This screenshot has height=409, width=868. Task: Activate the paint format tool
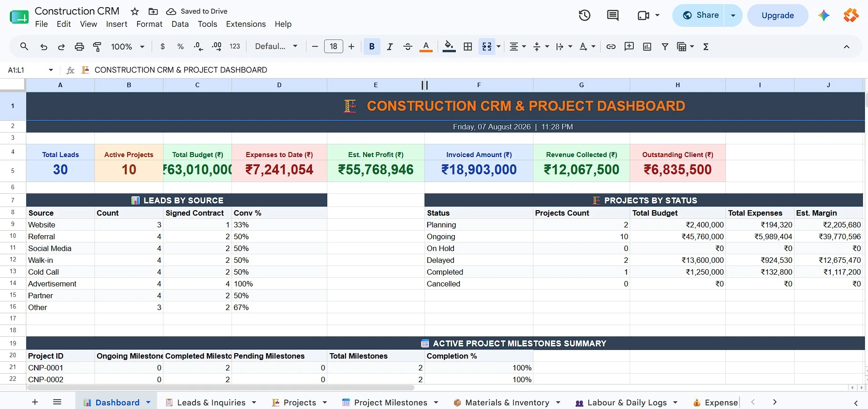point(97,46)
